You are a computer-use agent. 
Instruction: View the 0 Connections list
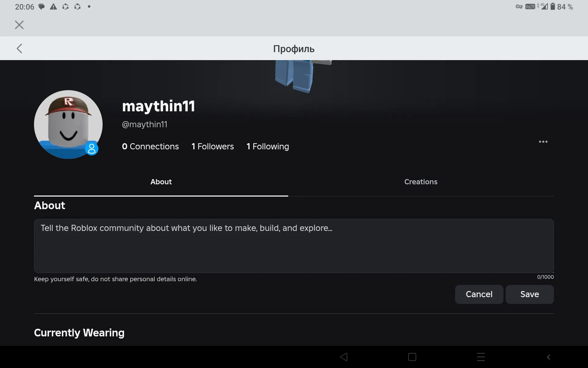(150, 147)
